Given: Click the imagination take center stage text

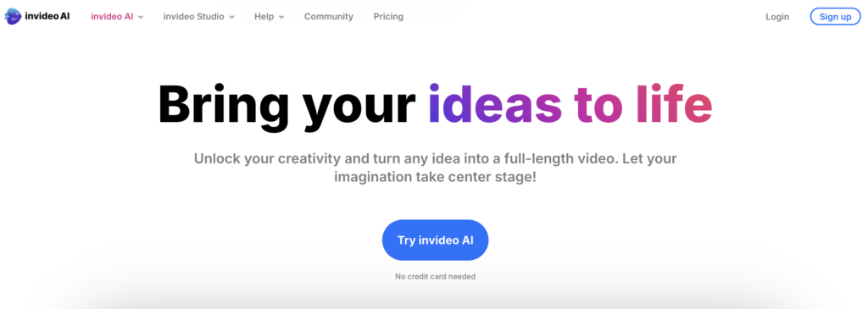Looking at the screenshot, I should point(435,178).
